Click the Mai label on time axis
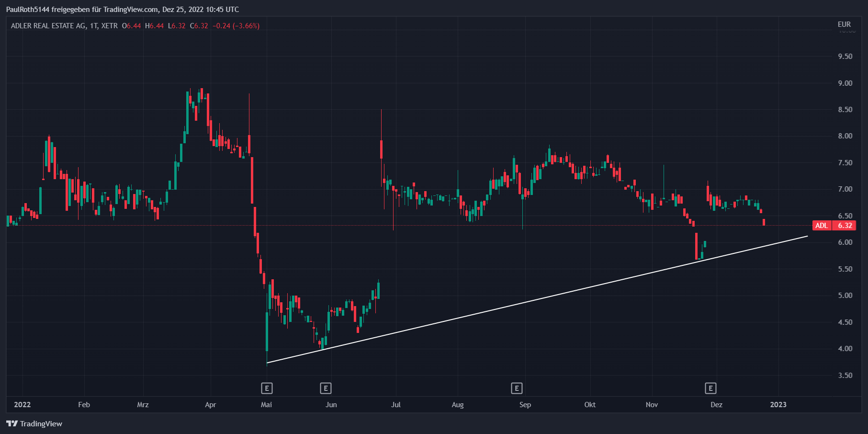The image size is (868, 434). coord(266,405)
